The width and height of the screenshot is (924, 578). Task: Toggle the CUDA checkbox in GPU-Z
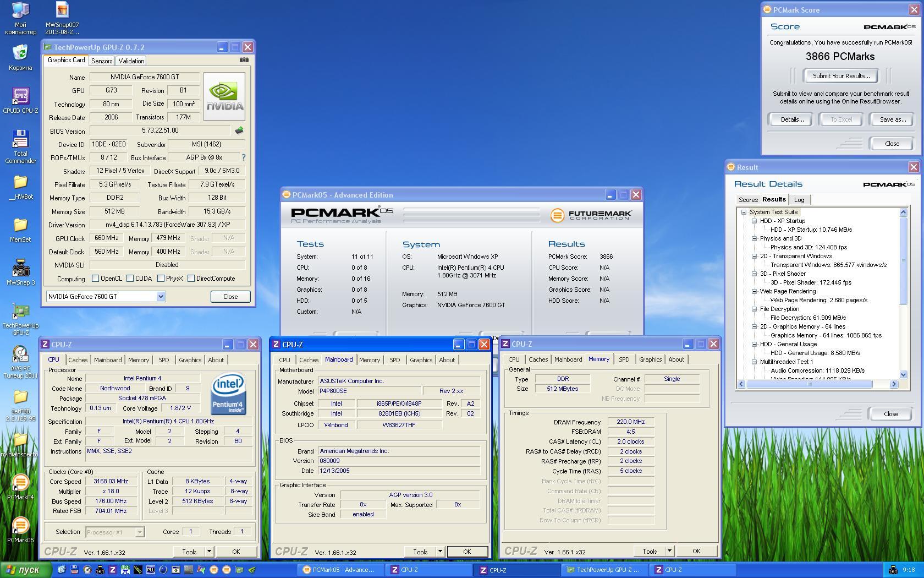(130, 279)
